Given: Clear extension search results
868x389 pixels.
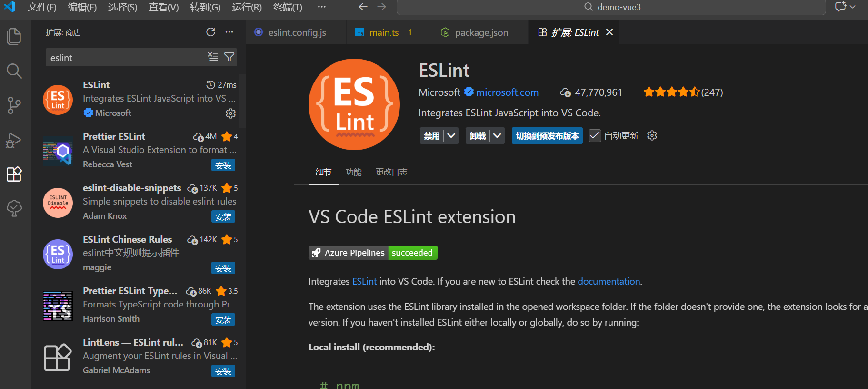Looking at the screenshot, I should click(x=213, y=57).
